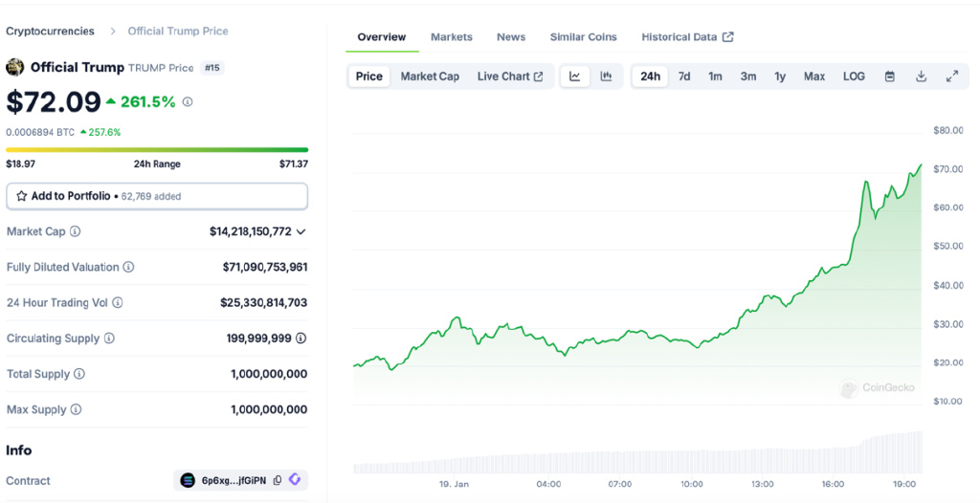Toggle the LOG scale option
Screen dimensions: 980x503
click(854, 77)
